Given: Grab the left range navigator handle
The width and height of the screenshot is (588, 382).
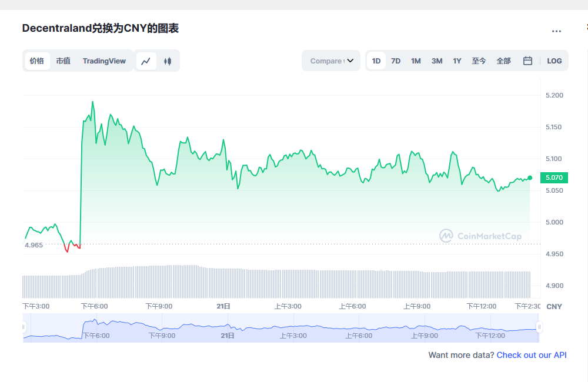Looking at the screenshot, I should (x=24, y=327).
